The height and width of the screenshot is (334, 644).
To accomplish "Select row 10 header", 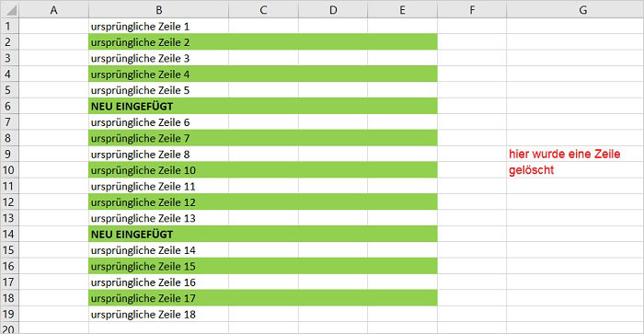I will tap(9, 170).
